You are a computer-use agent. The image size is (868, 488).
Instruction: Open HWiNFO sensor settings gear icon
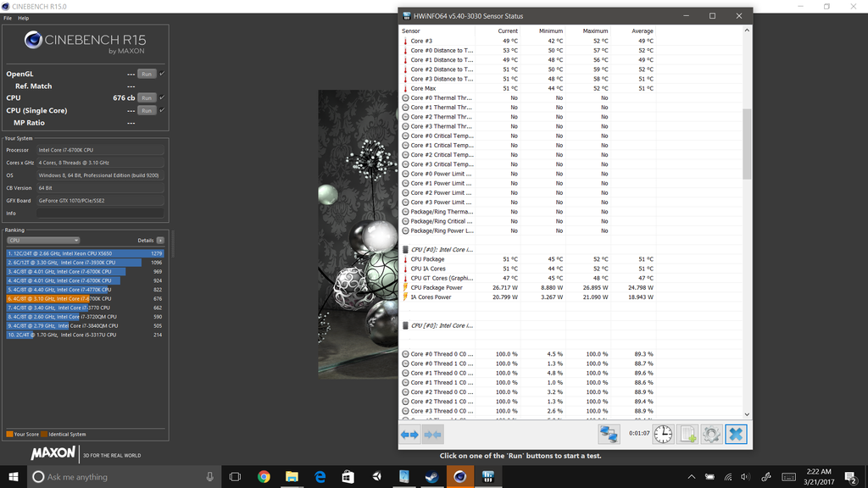click(711, 435)
